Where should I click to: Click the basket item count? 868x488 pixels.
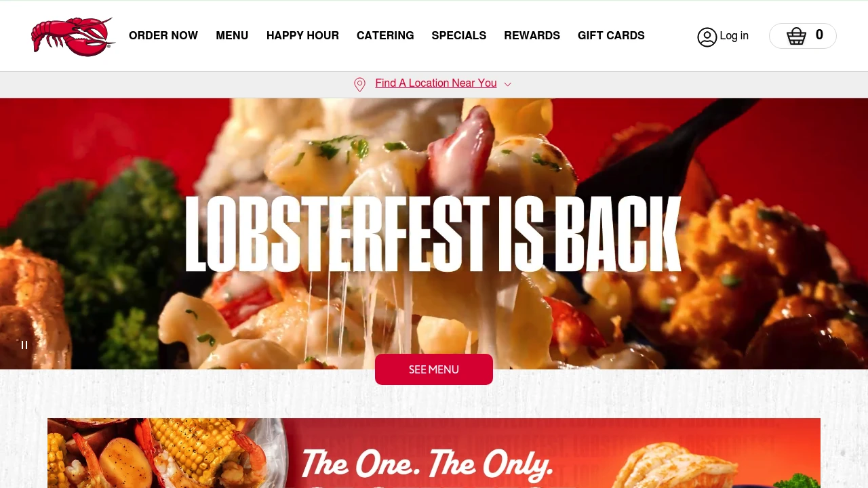[819, 35]
